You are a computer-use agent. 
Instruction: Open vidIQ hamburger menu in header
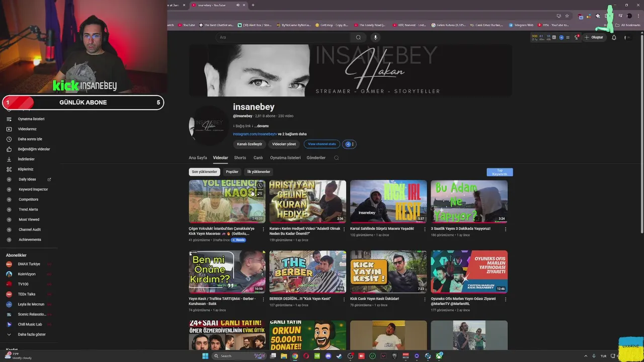[568, 37]
